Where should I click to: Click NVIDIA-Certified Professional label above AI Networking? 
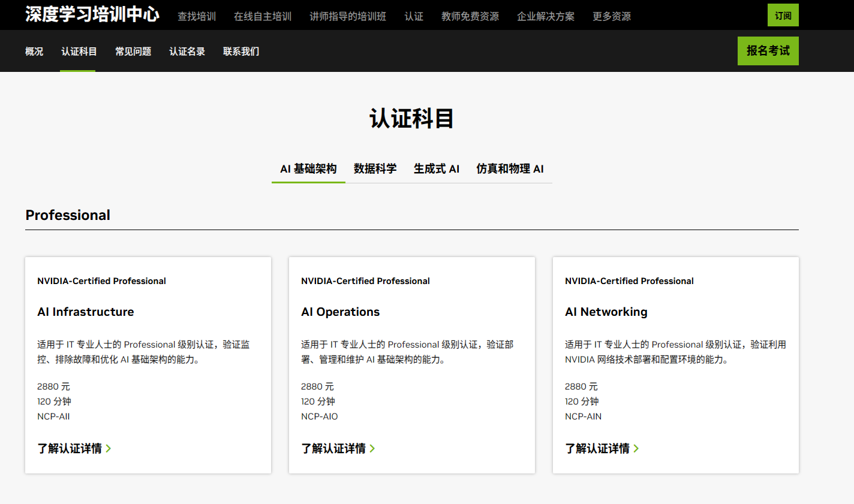pyautogui.click(x=629, y=281)
